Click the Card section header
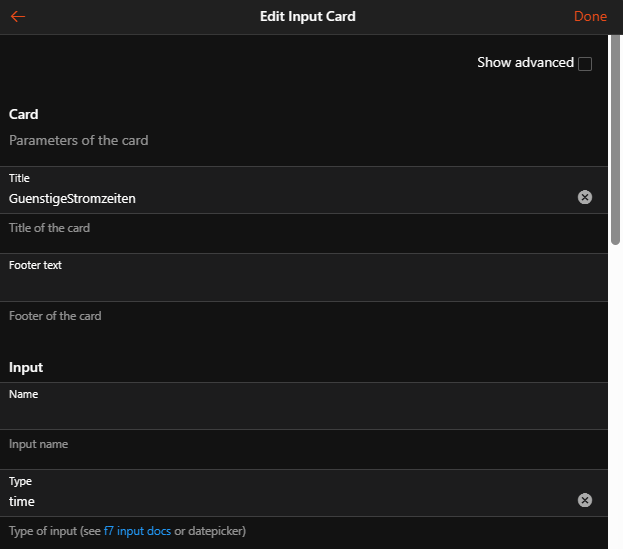 click(x=24, y=115)
